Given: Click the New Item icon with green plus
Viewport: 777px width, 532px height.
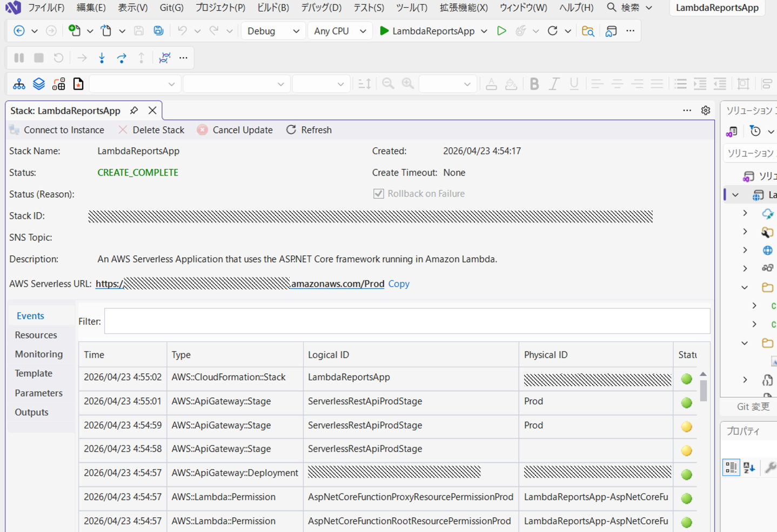Looking at the screenshot, I should coord(75,31).
